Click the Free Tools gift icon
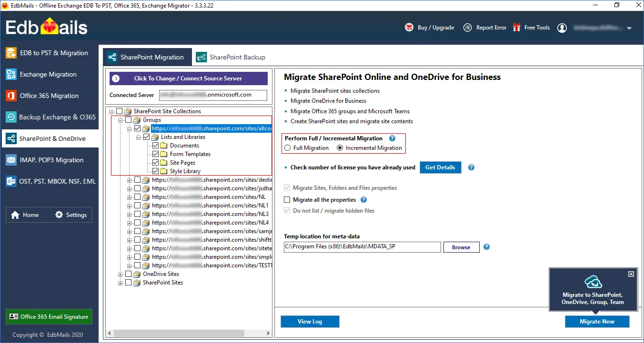This screenshot has width=644, height=343. point(516,28)
